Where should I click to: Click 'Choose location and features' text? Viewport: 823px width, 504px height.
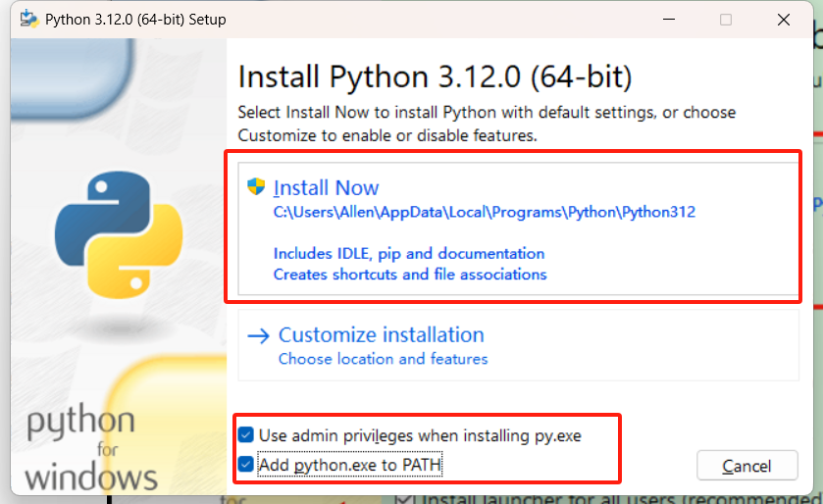383,359
